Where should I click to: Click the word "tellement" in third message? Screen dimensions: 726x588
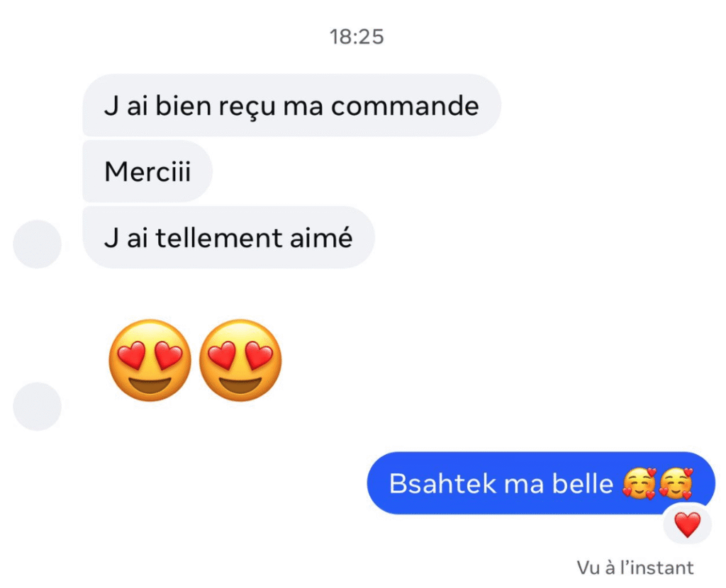[x=218, y=237]
